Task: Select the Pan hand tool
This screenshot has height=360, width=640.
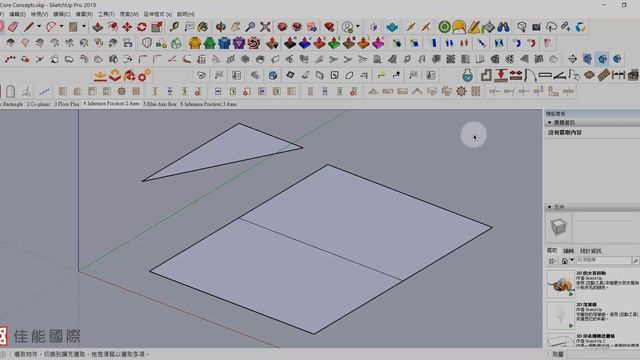Action: (236, 27)
